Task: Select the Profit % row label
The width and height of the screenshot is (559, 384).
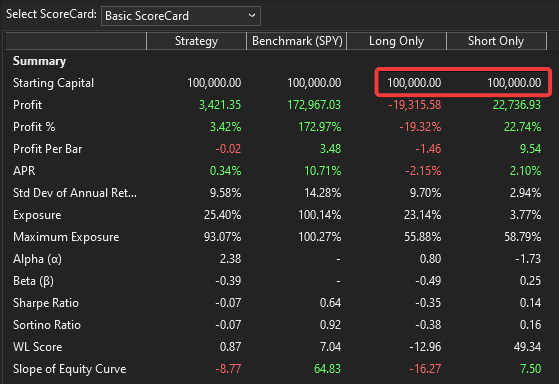Action: [34, 127]
